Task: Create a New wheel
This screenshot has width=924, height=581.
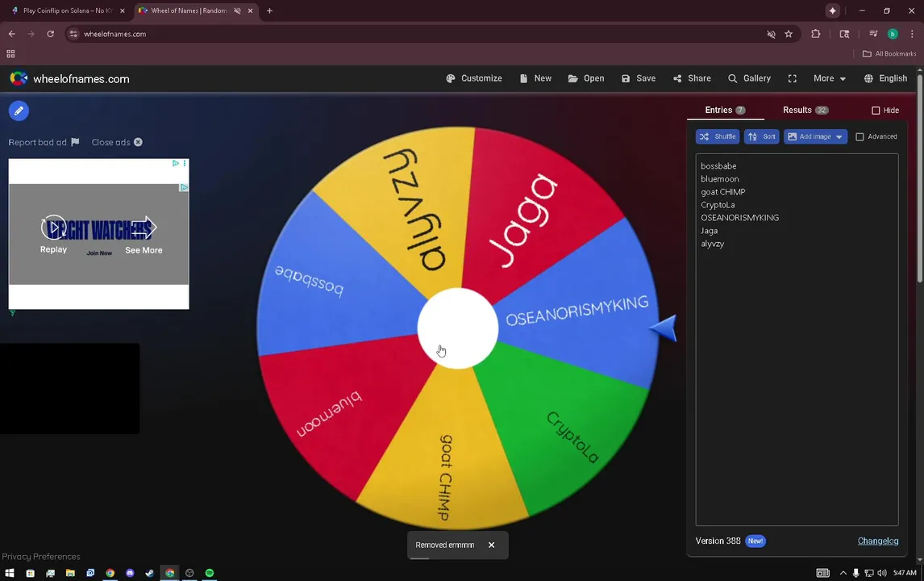Action: 535,78
